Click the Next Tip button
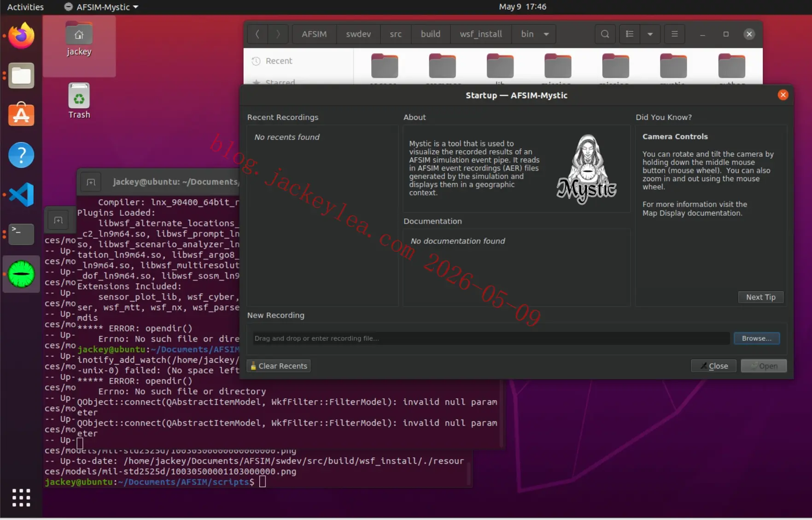 click(761, 297)
